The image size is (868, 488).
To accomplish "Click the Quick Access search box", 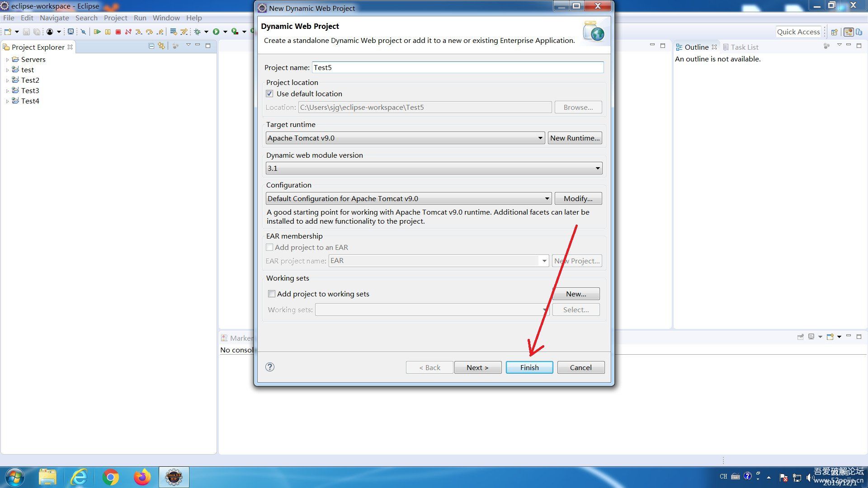I will click(x=798, y=32).
